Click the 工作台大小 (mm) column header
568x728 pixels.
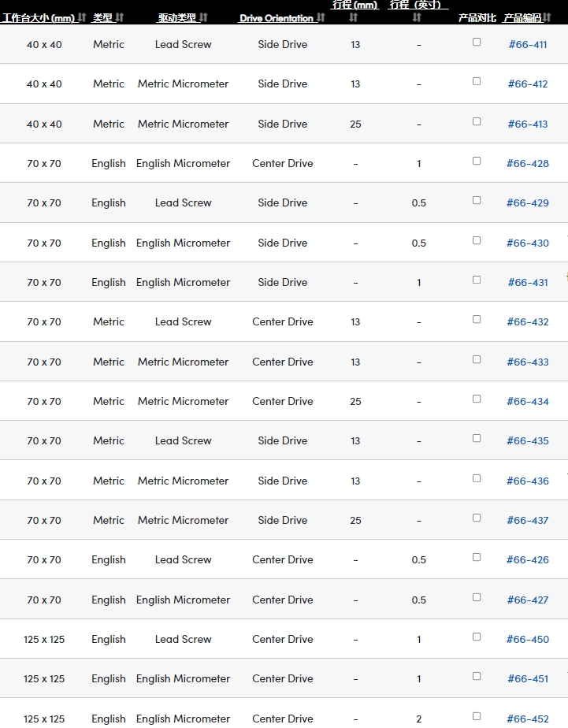pos(38,18)
